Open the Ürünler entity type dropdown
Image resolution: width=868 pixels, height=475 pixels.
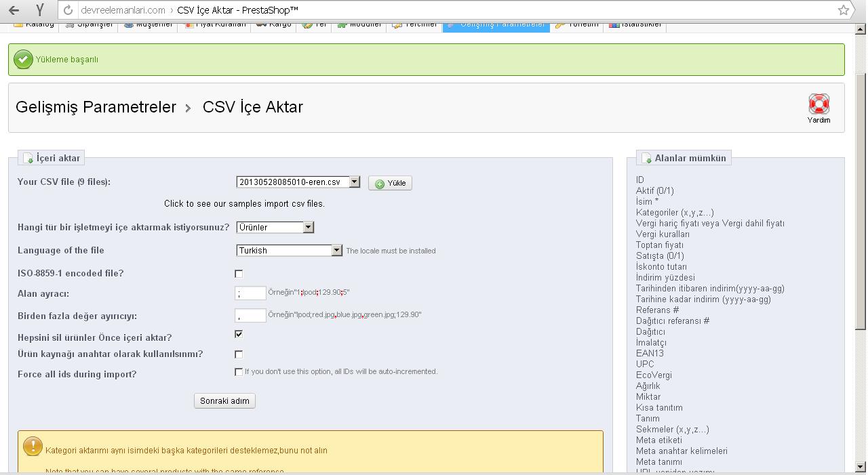click(275, 228)
